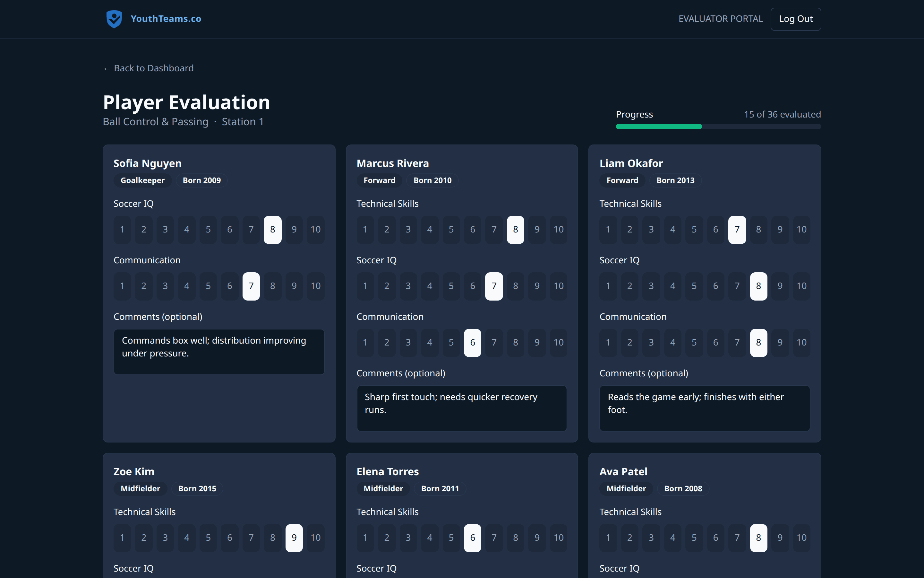This screenshot has width=924, height=578.
Task: Click the evaluation progress bar
Action: 718,127
